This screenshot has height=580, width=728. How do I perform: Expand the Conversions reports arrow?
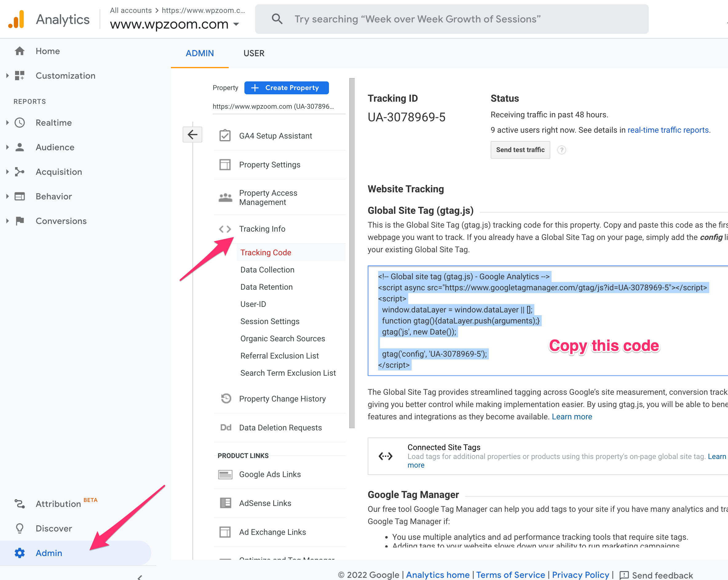(x=7, y=221)
